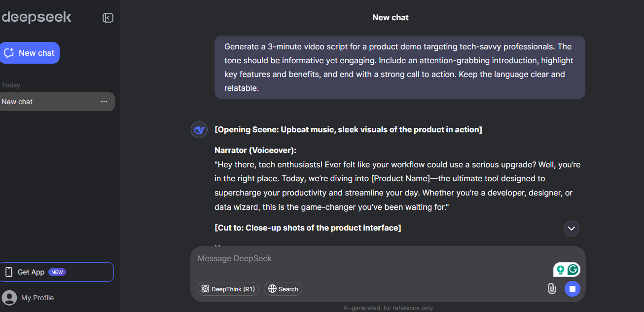Click the New chat title at the top
The height and width of the screenshot is (312, 644).
click(390, 18)
